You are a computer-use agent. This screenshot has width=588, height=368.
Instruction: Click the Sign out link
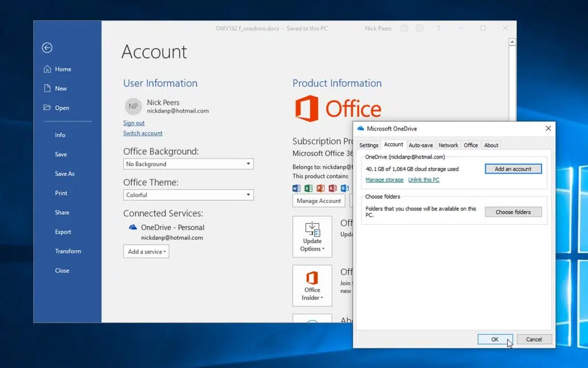[134, 123]
